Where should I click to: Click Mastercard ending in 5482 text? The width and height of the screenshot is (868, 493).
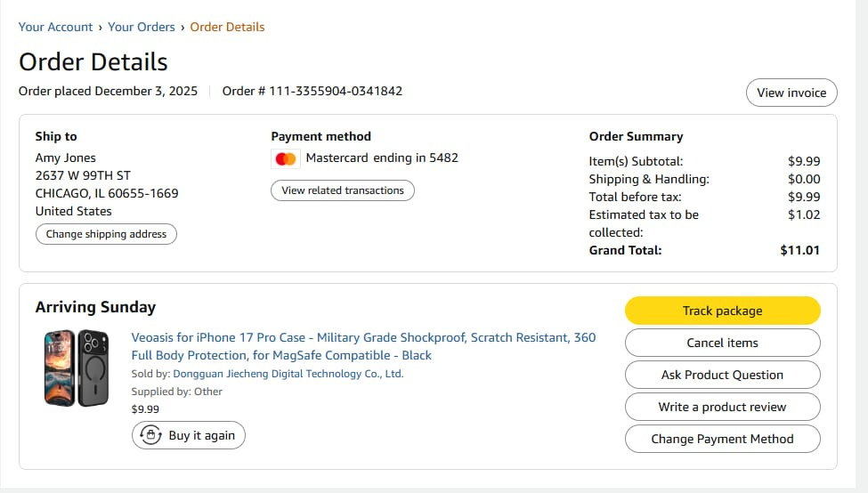[382, 158]
